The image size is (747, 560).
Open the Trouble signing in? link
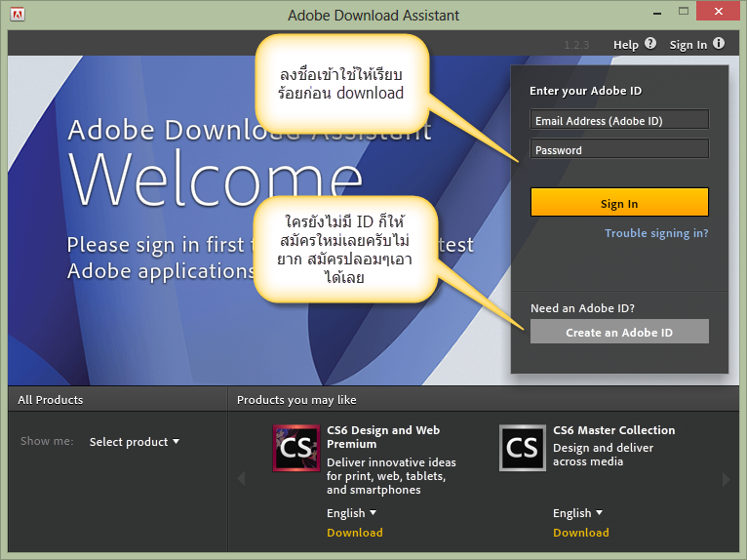656,233
